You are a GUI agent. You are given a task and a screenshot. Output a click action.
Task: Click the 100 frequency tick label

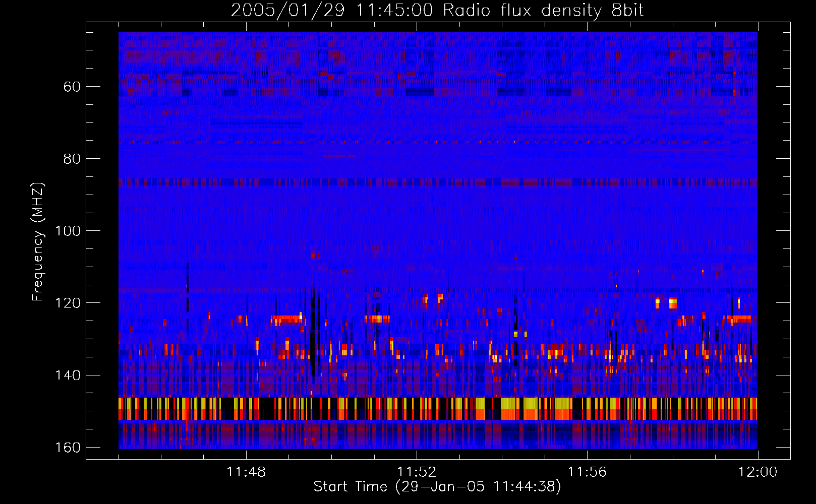click(68, 231)
